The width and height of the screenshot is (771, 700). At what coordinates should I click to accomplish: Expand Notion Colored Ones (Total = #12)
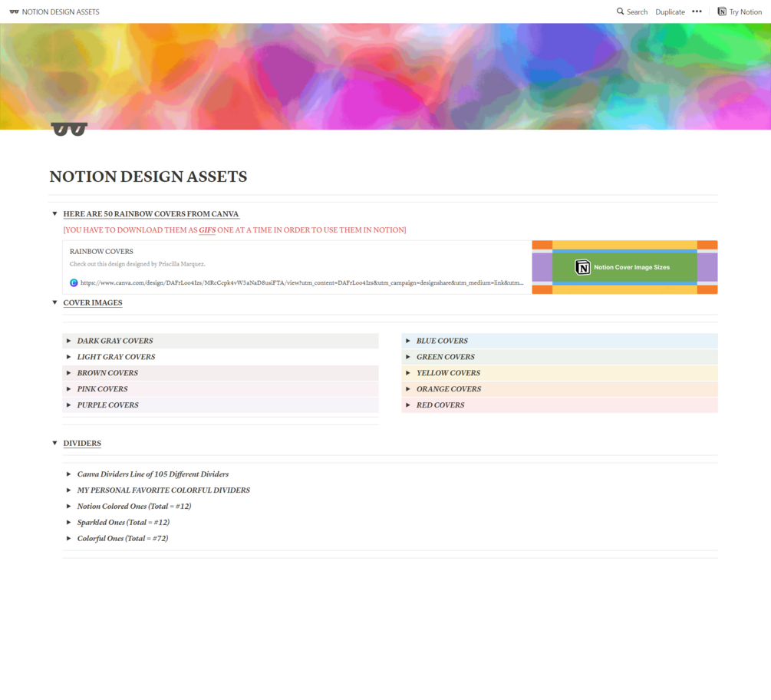68,506
